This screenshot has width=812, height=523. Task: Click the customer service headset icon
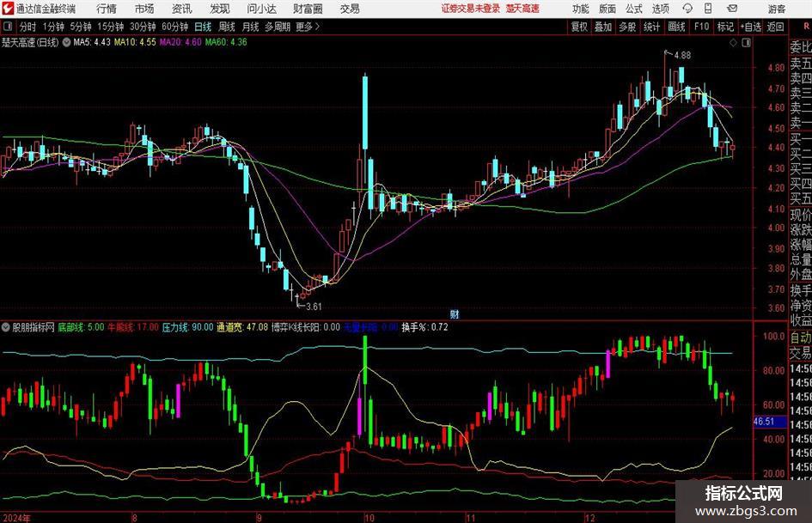(x=687, y=9)
